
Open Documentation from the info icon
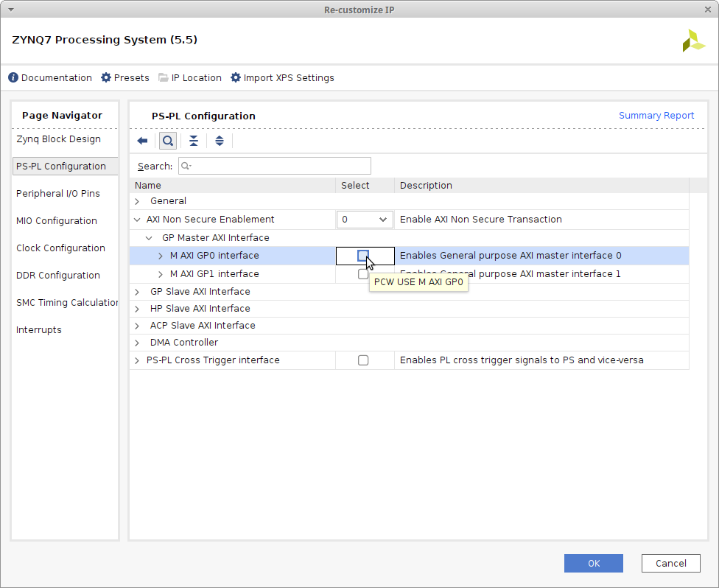click(13, 77)
